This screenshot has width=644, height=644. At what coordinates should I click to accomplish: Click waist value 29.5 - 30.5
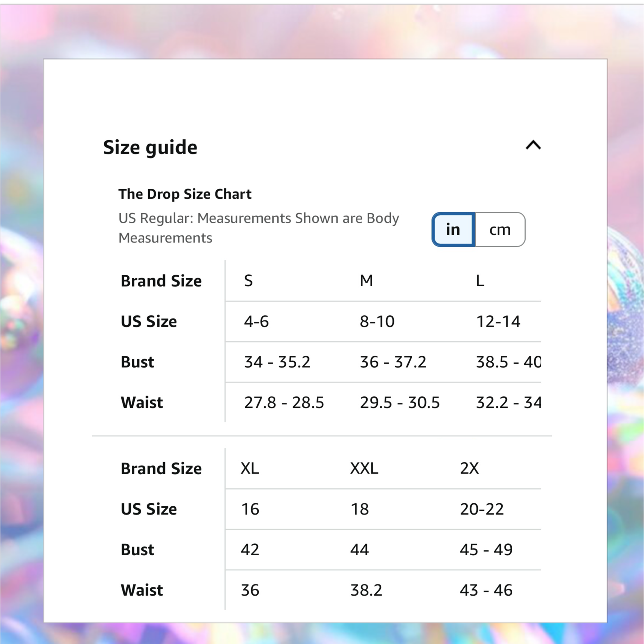point(400,402)
